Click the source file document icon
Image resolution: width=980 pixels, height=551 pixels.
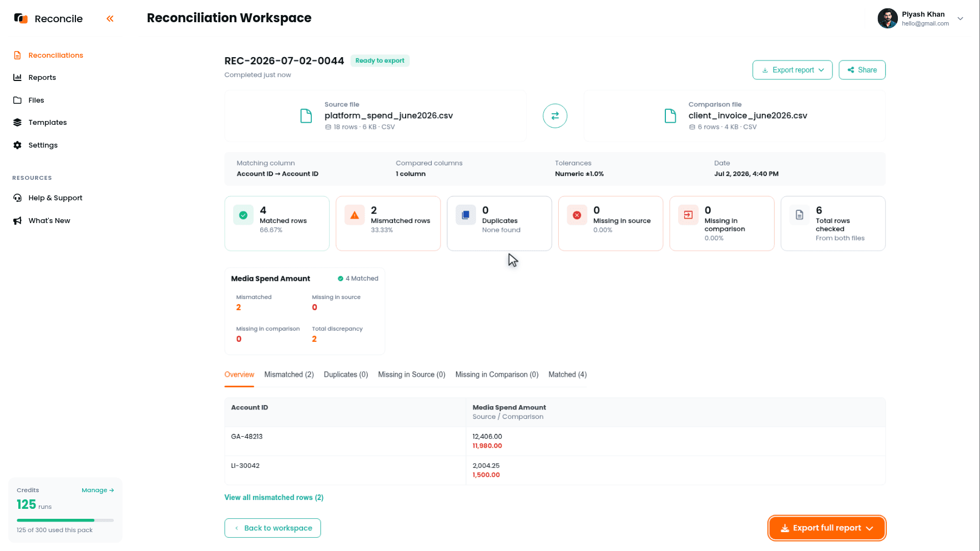tap(306, 116)
